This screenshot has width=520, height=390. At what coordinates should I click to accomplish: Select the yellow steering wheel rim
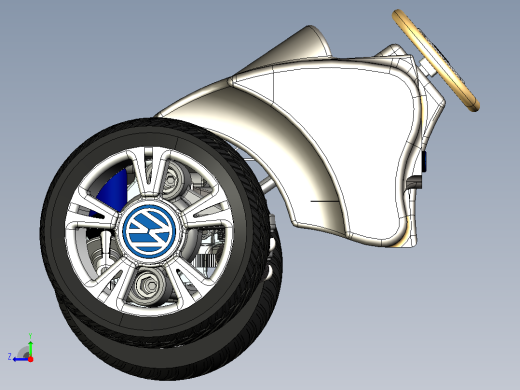point(436,60)
